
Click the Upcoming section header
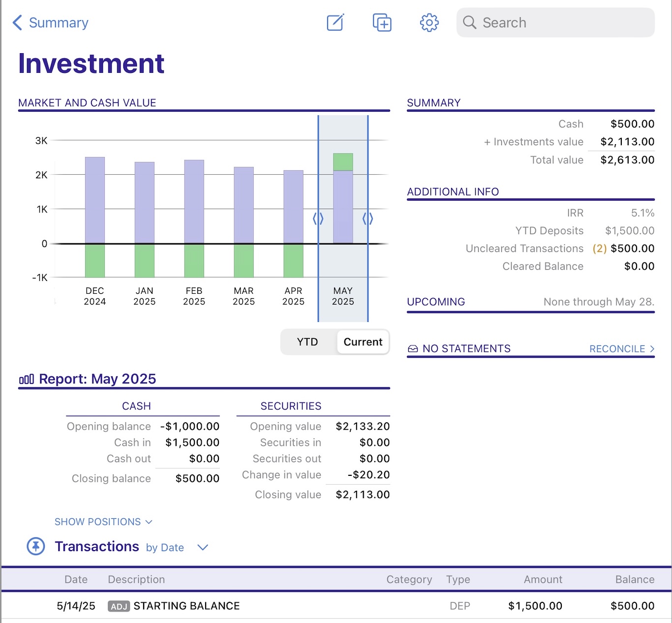(x=436, y=302)
